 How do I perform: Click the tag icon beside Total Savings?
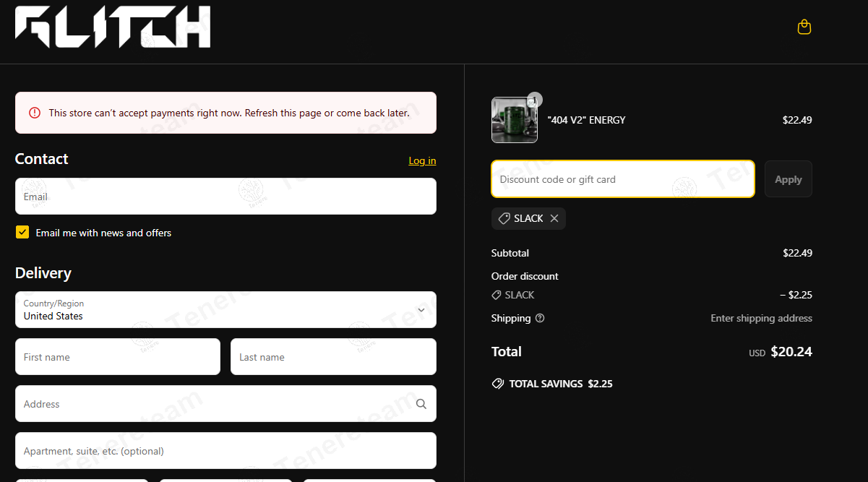[498, 384]
